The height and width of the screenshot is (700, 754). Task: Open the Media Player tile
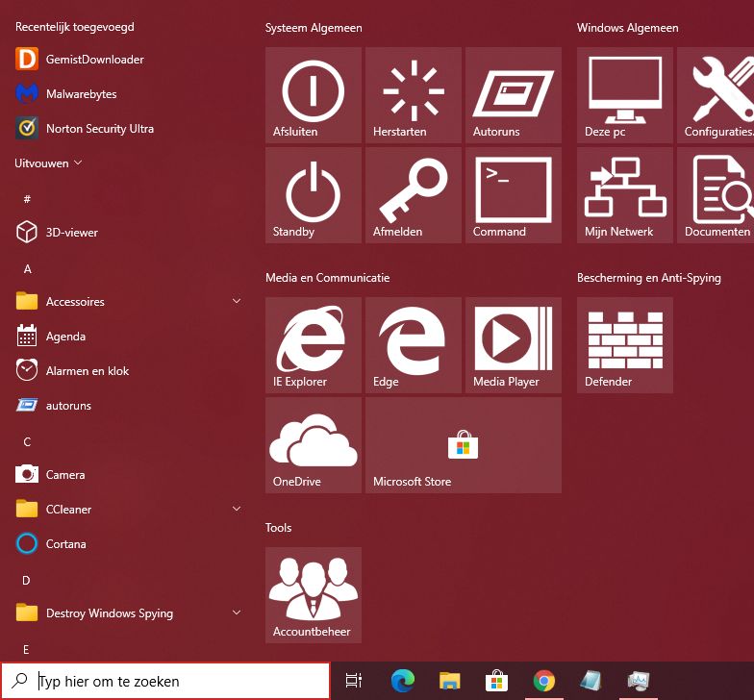coord(514,344)
